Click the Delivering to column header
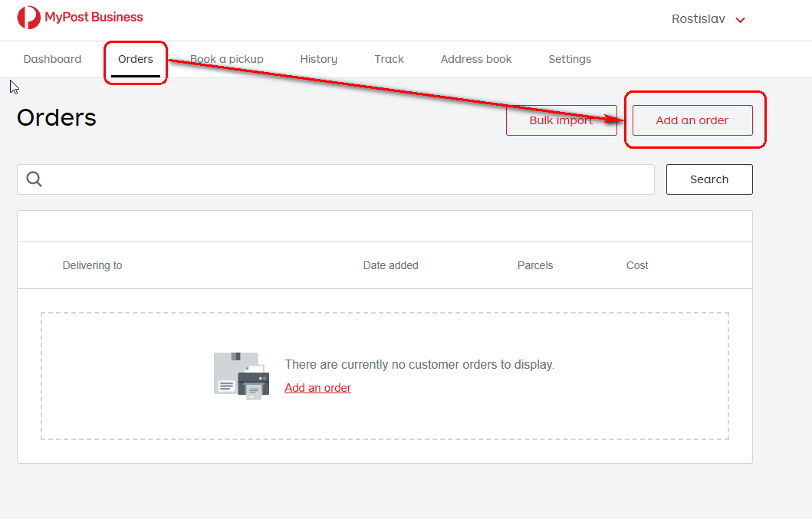The width and height of the screenshot is (812, 519). tap(92, 265)
